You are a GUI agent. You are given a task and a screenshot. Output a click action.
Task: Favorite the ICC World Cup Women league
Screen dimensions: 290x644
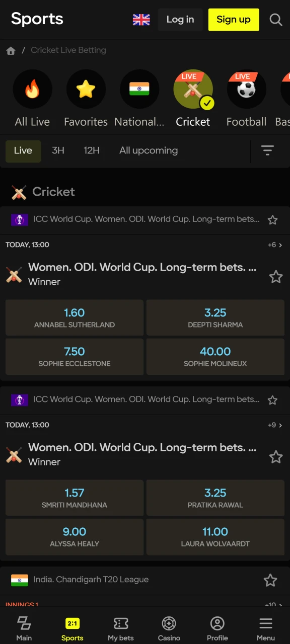coord(272,219)
